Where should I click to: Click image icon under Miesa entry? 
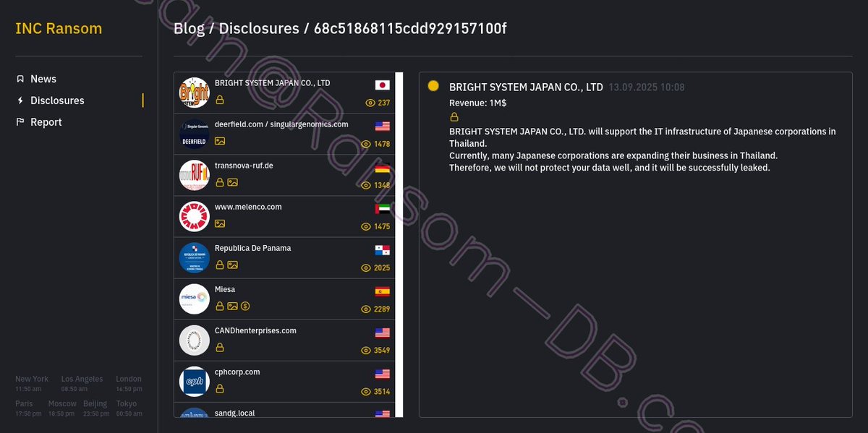pos(232,306)
